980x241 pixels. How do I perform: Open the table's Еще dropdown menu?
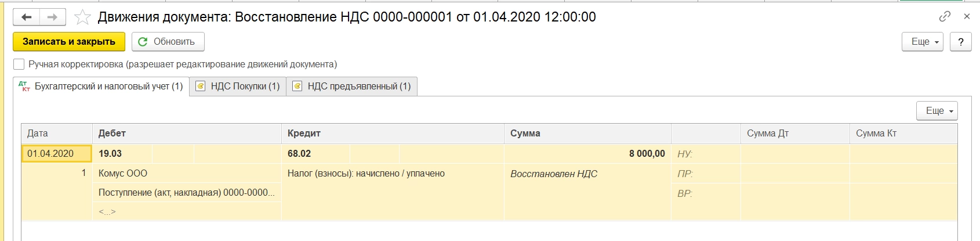click(x=937, y=110)
